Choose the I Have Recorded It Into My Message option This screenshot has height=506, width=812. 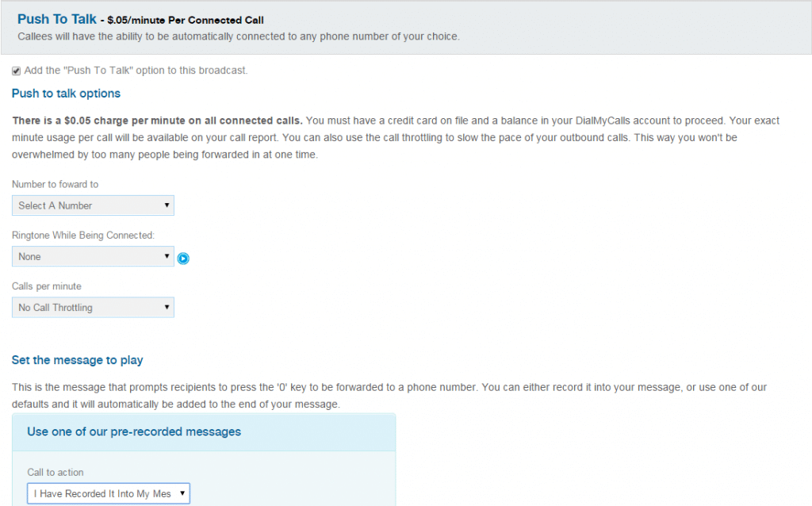point(108,493)
